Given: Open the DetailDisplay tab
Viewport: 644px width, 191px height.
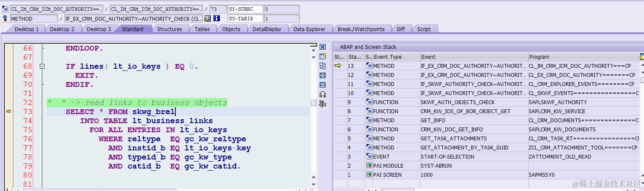Looking at the screenshot, I should click(x=267, y=29).
